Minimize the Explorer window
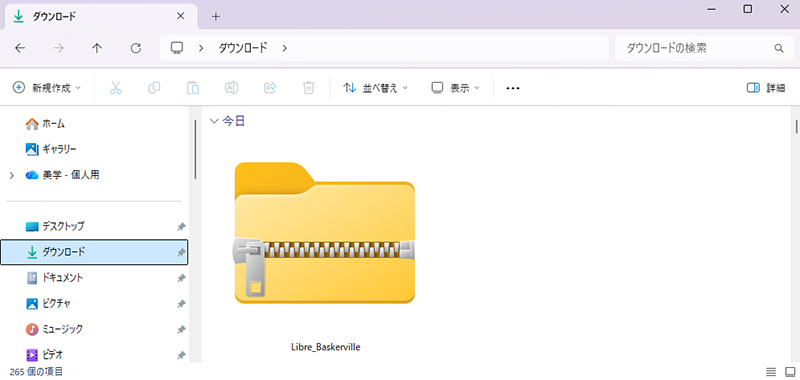Screen dimensions: 800x380 click(712, 9)
